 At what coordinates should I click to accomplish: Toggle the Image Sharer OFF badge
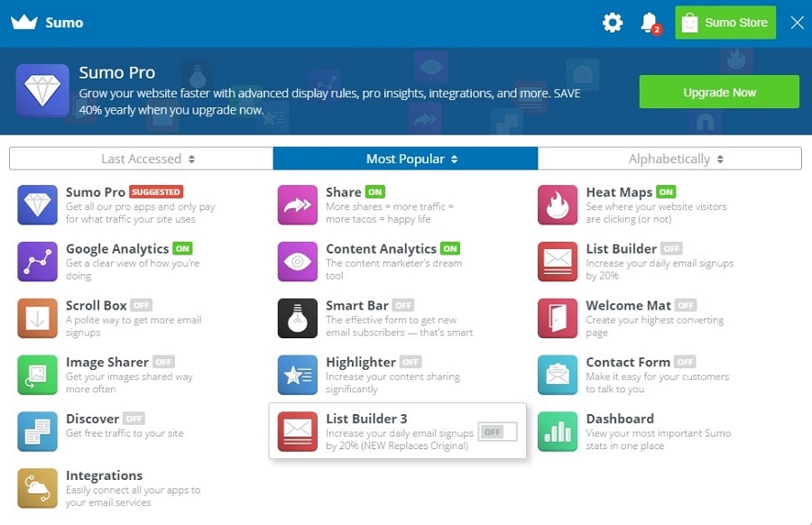(163, 362)
